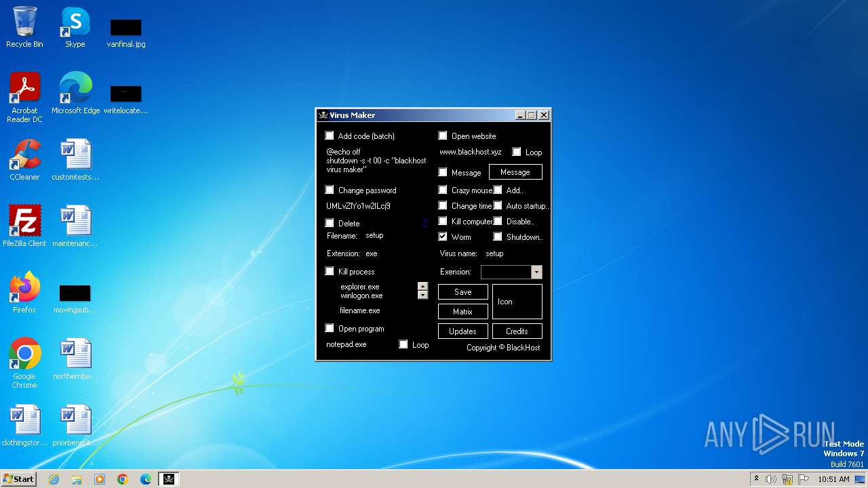The image size is (868, 488).
Task: Select the clothingstor Word document
Action: point(24,426)
